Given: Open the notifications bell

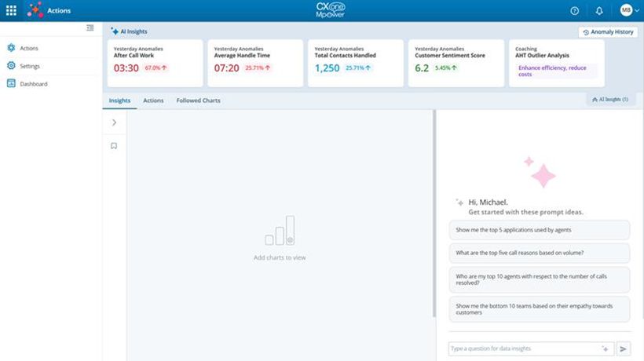Looking at the screenshot, I should click(x=599, y=11).
